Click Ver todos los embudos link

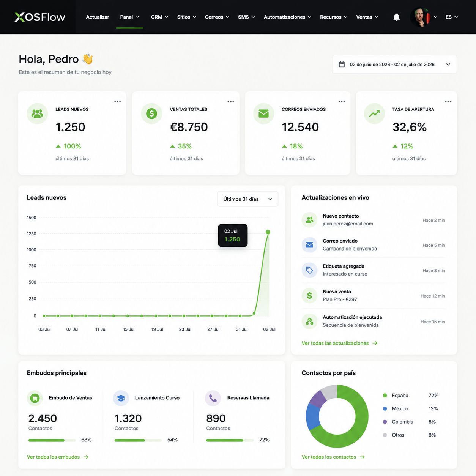coord(57,457)
